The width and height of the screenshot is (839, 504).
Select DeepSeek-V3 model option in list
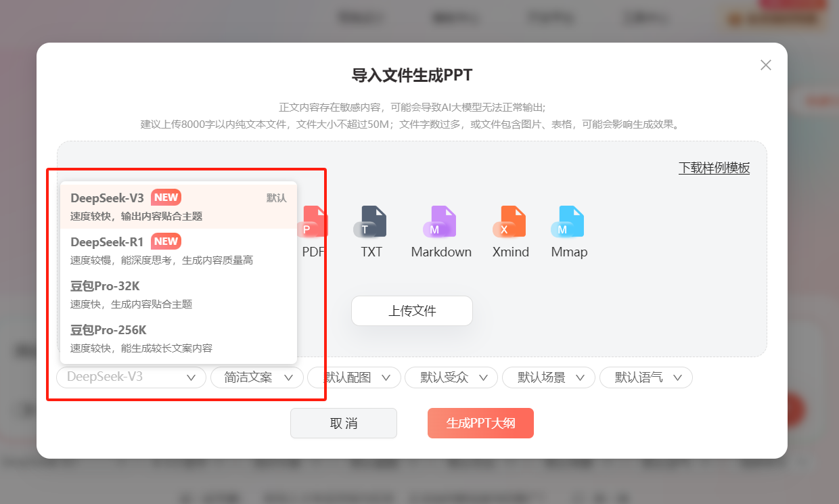point(179,206)
